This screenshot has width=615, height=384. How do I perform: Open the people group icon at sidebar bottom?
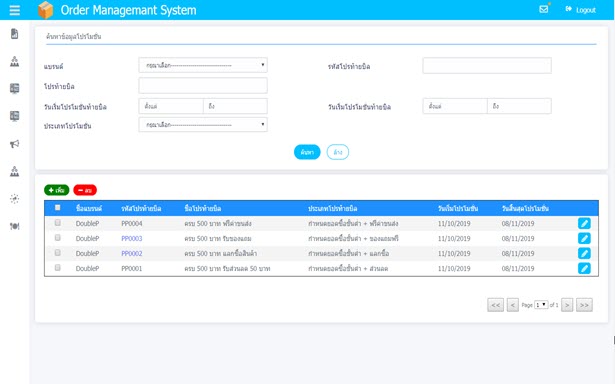click(15, 226)
